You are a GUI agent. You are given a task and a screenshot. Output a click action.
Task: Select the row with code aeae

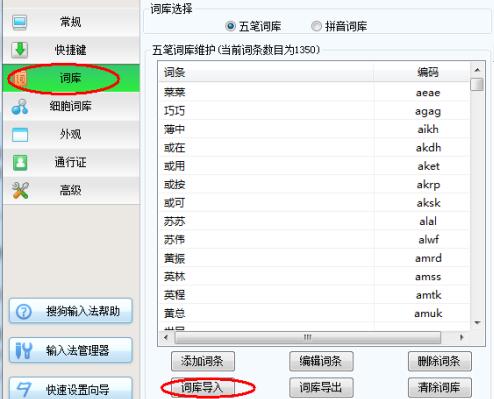coord(314,92)
